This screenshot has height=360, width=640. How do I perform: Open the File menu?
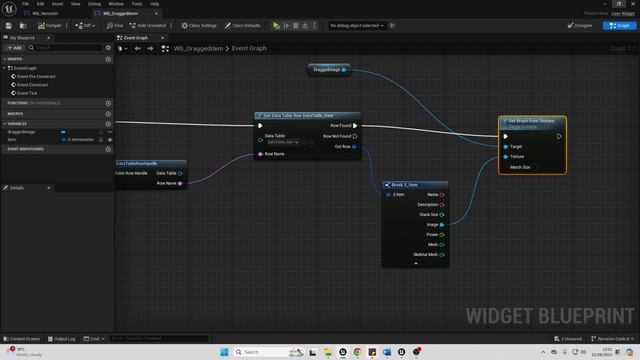pos(25,4)
